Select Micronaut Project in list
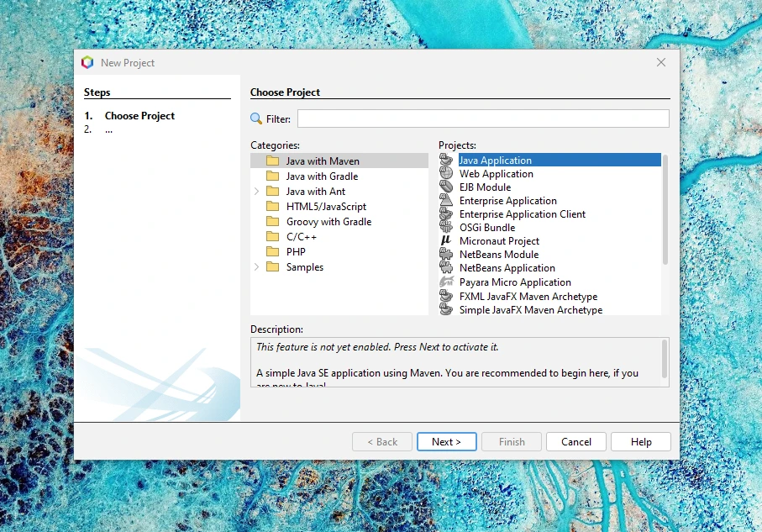Screen dimensions: 762x532 click(x=550, y=240)
